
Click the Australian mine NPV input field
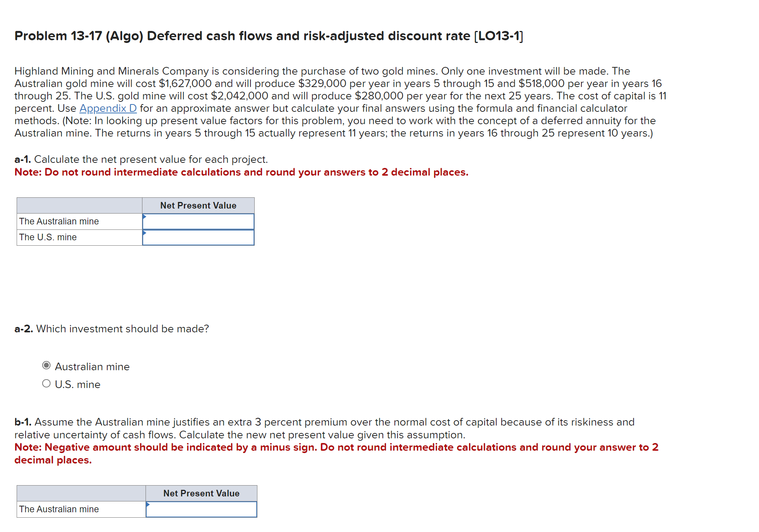(x=198, y=221)
